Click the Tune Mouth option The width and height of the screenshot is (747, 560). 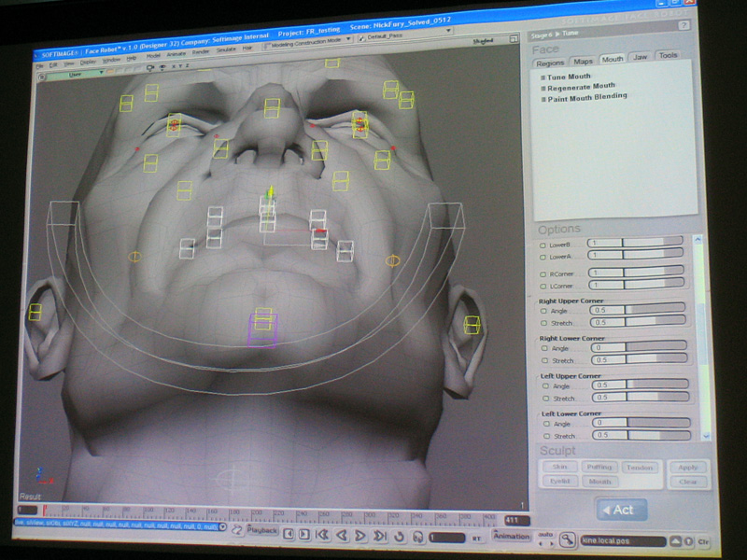coord(570,77)
